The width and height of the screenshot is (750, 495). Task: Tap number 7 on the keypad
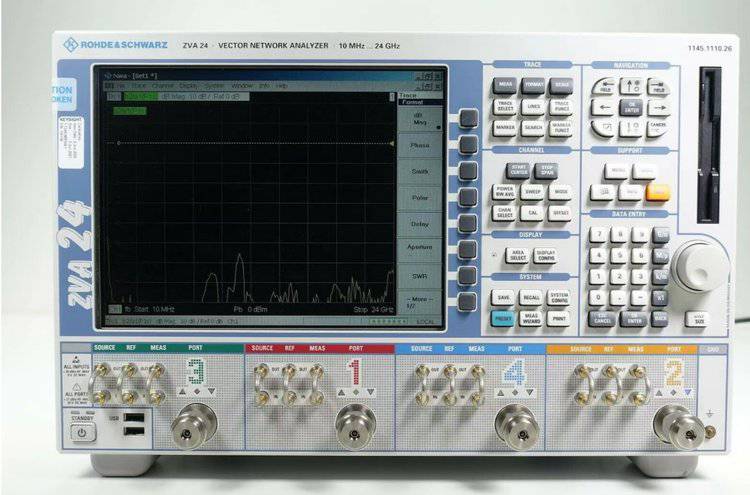tap(598, 234)
